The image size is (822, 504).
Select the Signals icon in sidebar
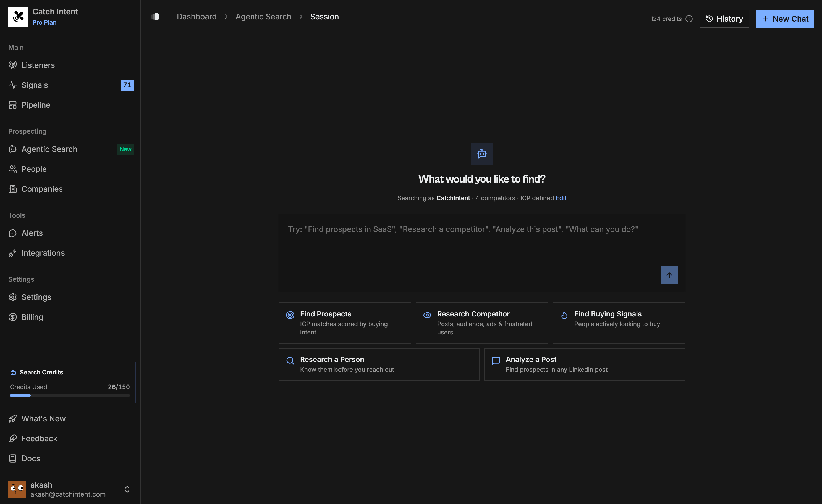[13, 85]
